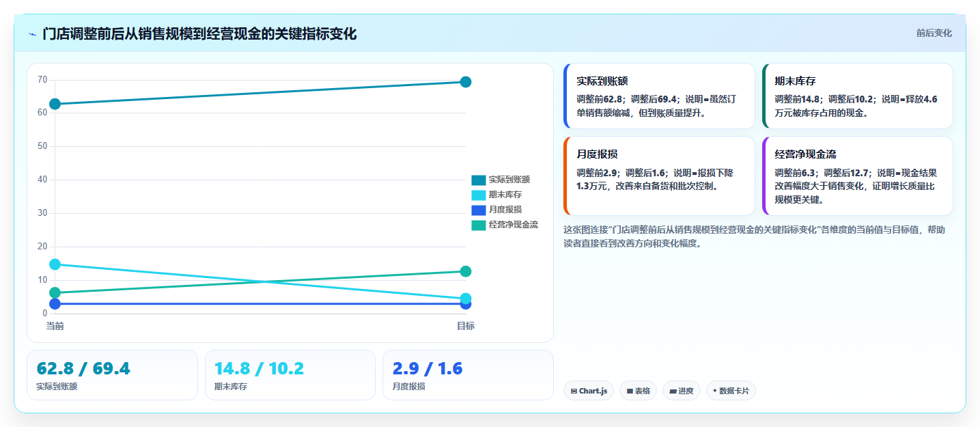Click text 调整前2.9；调整后1.6
Image resolution: width=980 pixels, height=427 pixels.
coord(620,173)
